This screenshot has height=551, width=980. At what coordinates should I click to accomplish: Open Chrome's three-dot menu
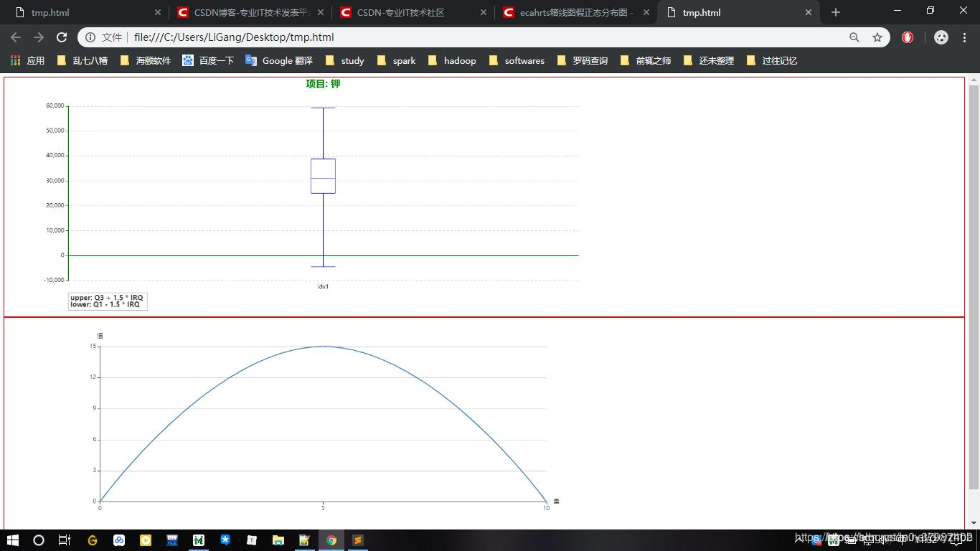coord(965,37)
